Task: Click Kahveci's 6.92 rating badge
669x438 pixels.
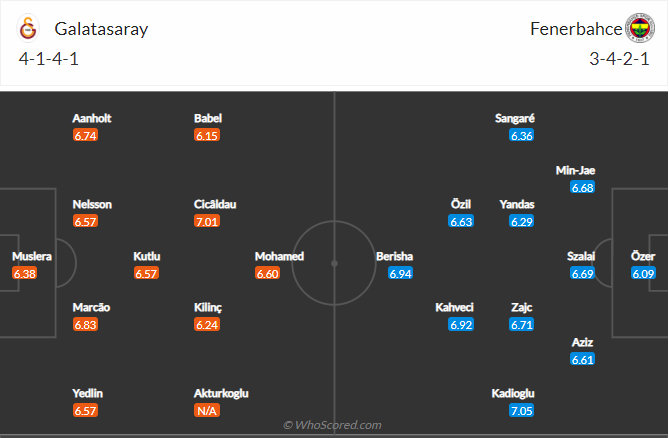Action: click(x=461, y=325)
